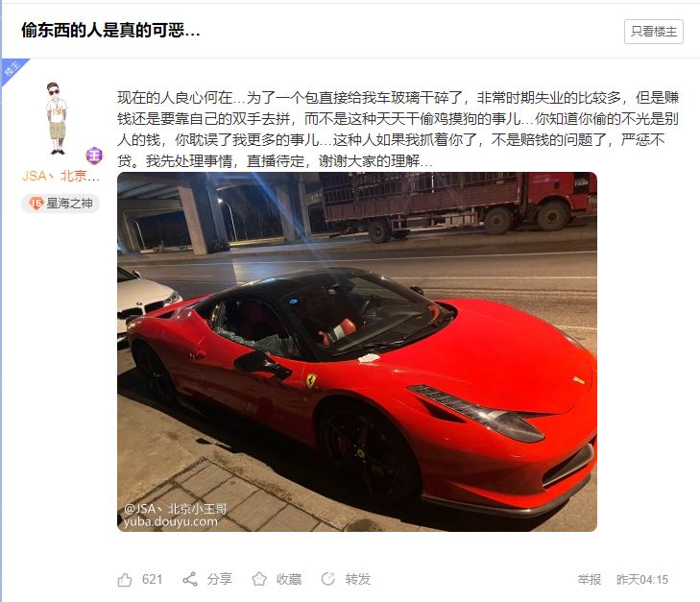Click the share icon beside 分享
Screen dimensions: 700x602
tap(190, 579)
